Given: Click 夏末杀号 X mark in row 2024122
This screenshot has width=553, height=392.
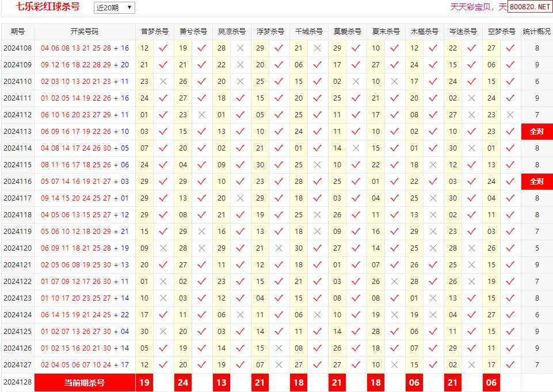Looking at the screenshot, I should point(394,282).
